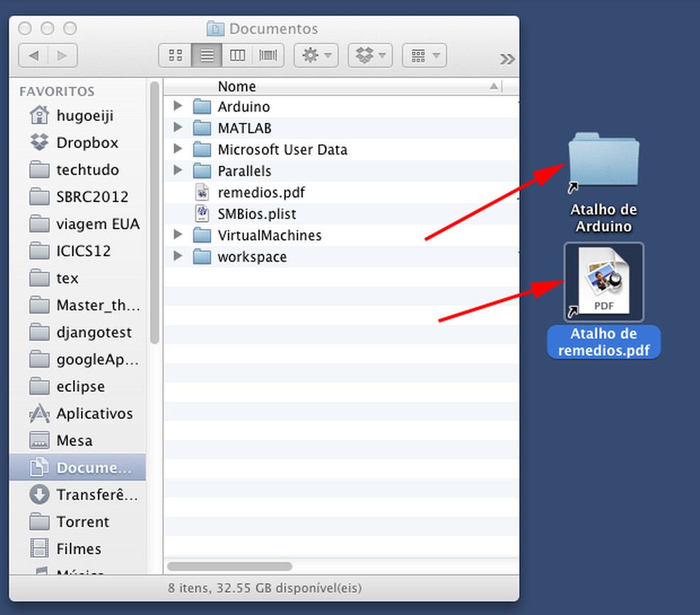Screen dimensions: 700x615
Task: Select the MATLAB folder icon
Action: click(202, 128)
